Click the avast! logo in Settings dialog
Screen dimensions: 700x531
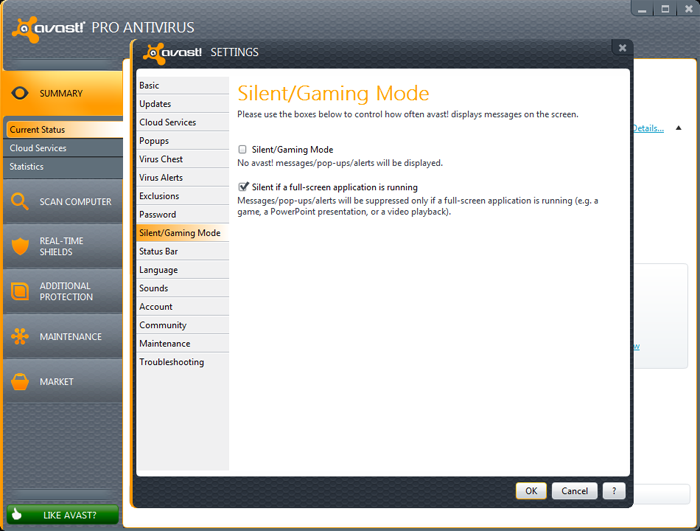pyautogui.click(x=173, y=53)
